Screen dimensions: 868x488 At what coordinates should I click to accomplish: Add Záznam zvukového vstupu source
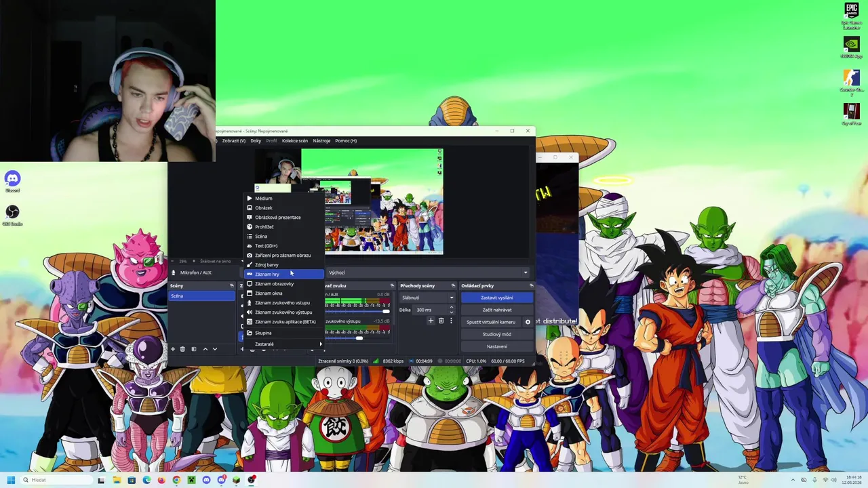coord(283,303)
